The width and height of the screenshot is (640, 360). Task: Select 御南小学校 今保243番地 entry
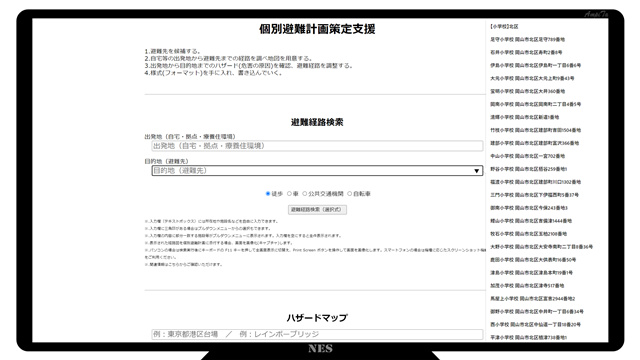click(529, 208)
